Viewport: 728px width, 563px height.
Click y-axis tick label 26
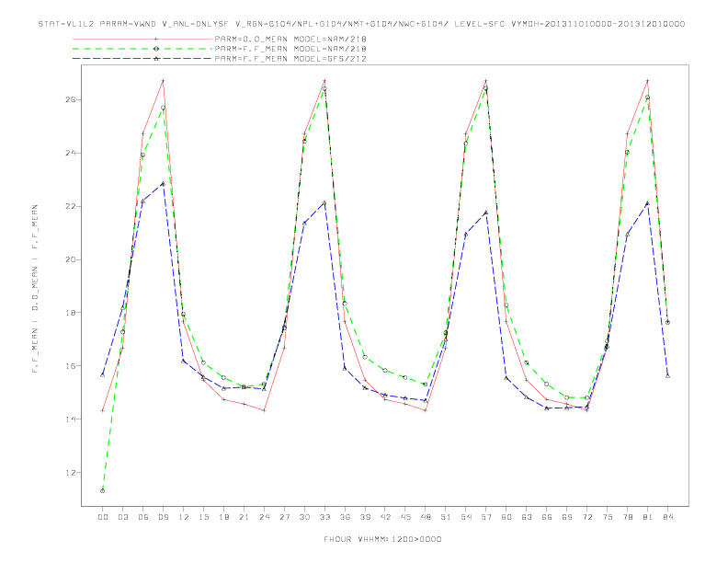click(70, 100)
